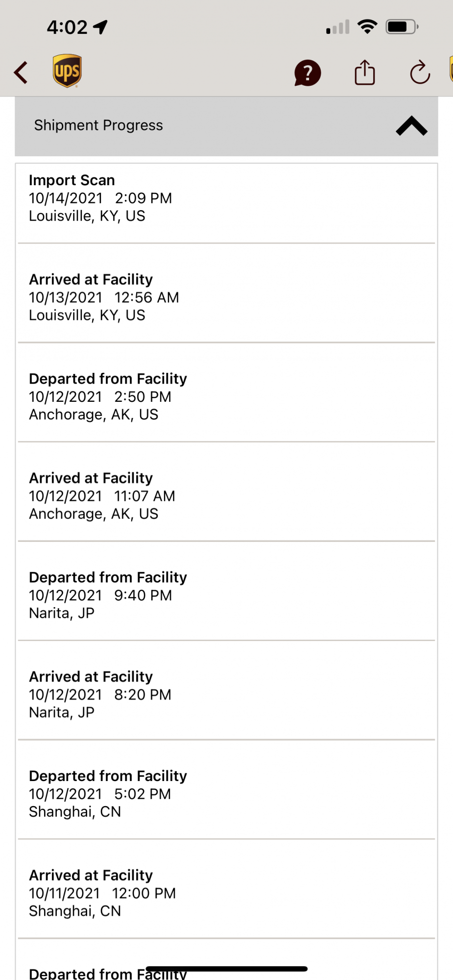The width and height of the screenshot is (453, 980).
Task: Select Departed from Facility Narita entry
Action: (x=226, y=595)
